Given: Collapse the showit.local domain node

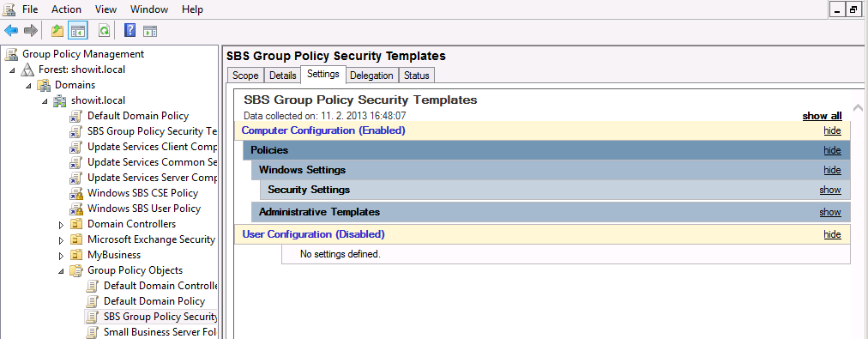Looking at the screenshot, I should pyautogui.click(x=45, y=101).
